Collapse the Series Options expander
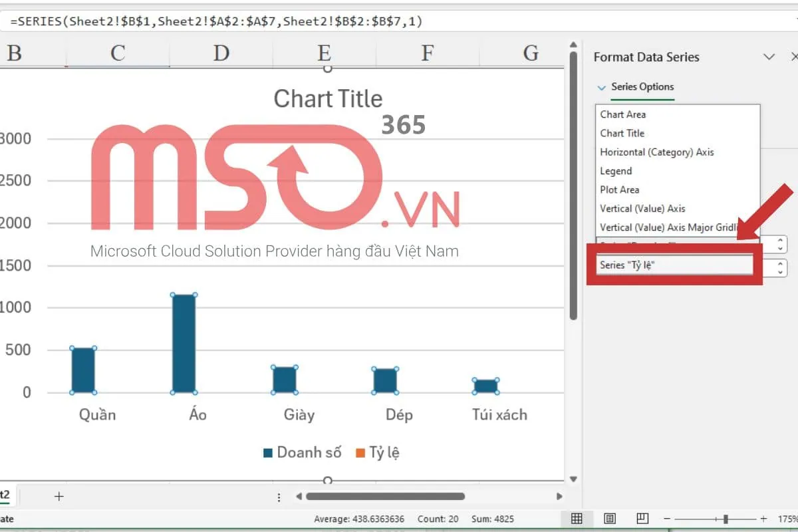This screenshot has height=532, width=798. pos(602,87)
